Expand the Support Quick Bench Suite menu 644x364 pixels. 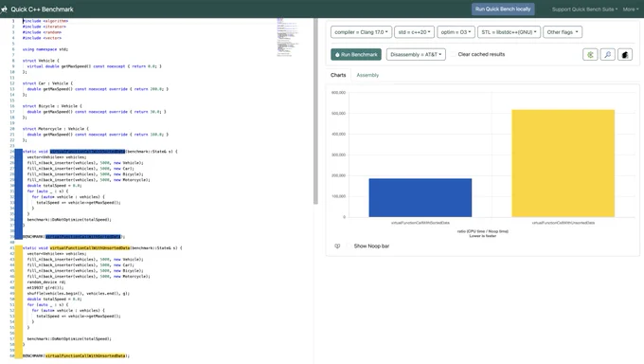click(584, 9)
